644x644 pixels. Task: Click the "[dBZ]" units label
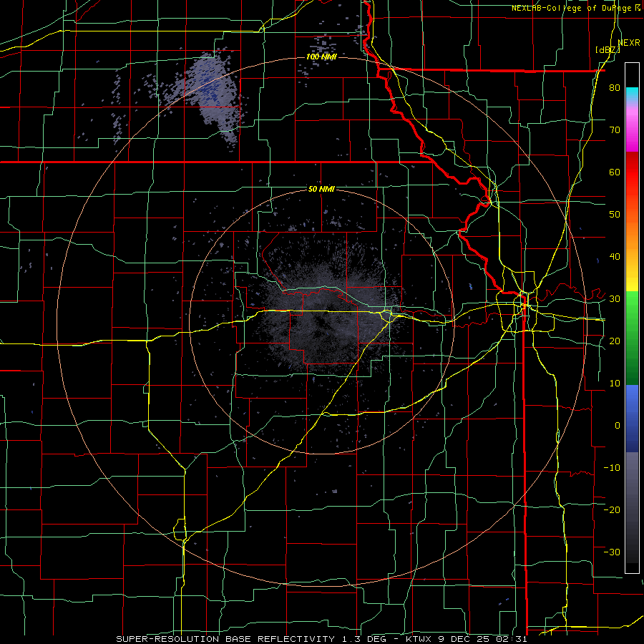608,49
